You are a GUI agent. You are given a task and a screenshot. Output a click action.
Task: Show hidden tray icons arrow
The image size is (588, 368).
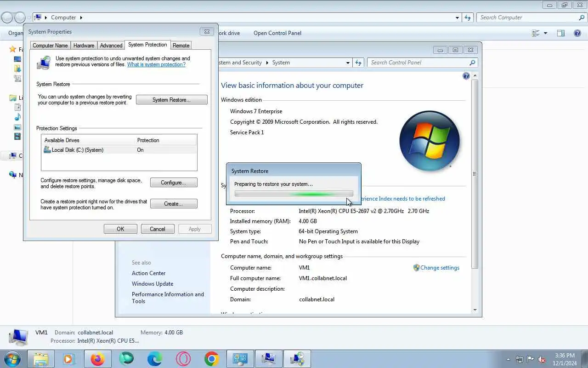coord(508,359)
